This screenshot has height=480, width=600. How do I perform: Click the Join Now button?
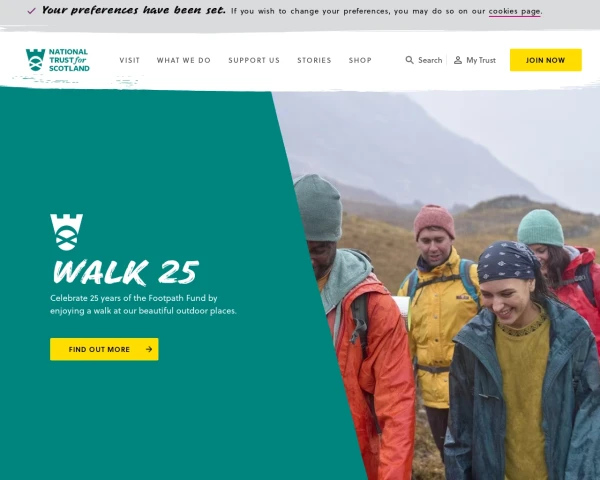coord(546,60)
